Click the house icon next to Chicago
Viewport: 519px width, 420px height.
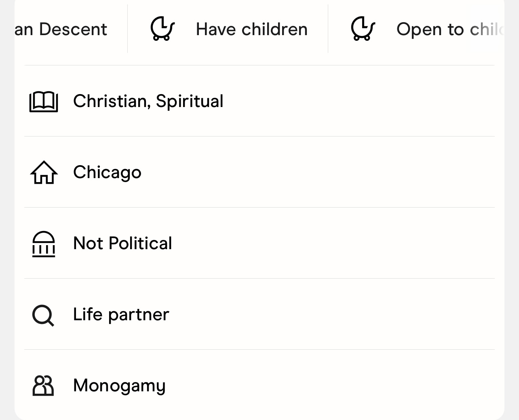[44, 172]
